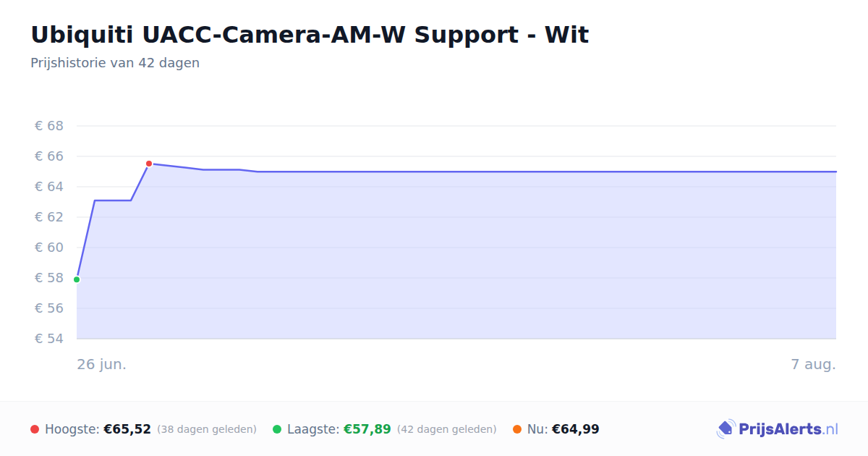Open the PrijsAlerts.nl brand link

pos(778,429)
